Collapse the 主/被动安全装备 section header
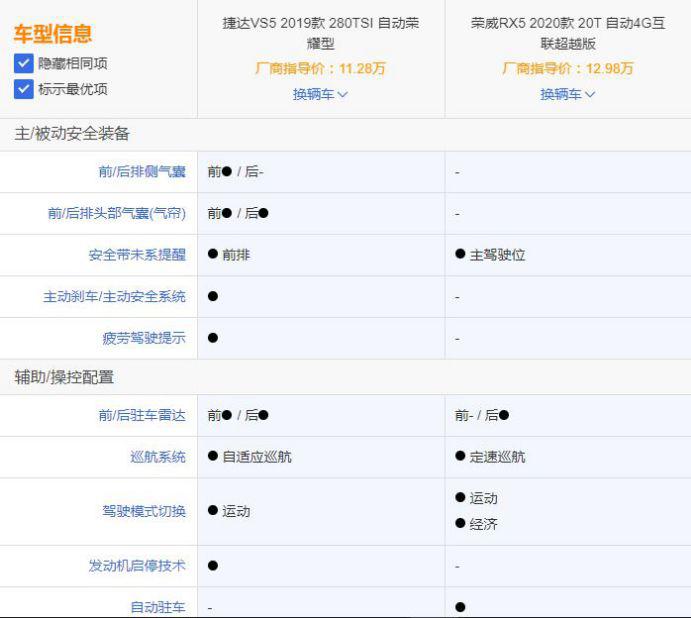The height and width of the screenshot is (618, 691). (x=72, y=134)
